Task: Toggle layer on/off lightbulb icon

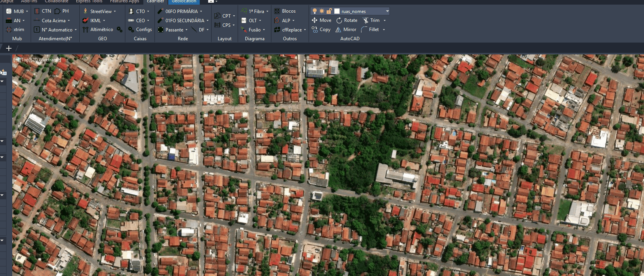Action: click(315, 11)
